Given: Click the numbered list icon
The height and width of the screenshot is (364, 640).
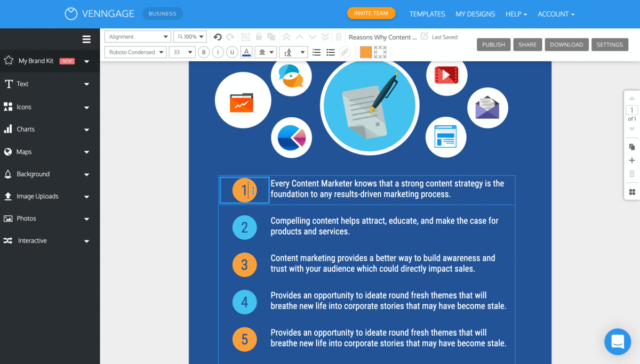Looking at the screenshot, I should (x=316, y=52).
